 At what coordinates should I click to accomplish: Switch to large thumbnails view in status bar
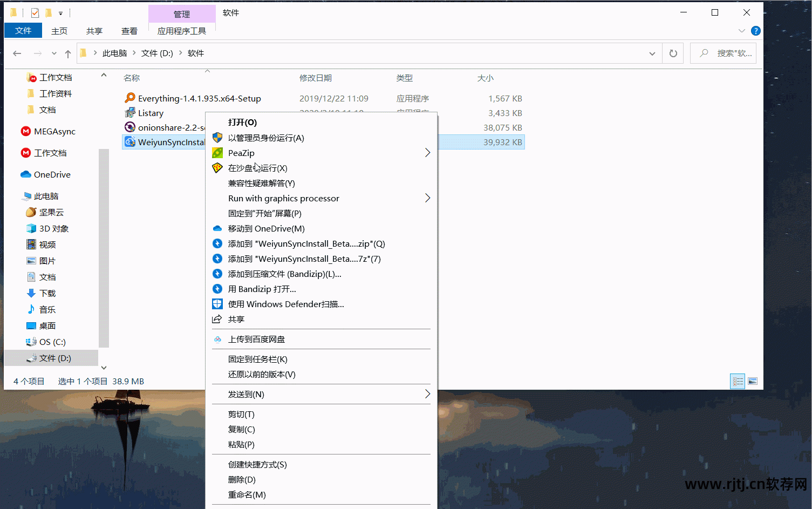tap(752, 381)
